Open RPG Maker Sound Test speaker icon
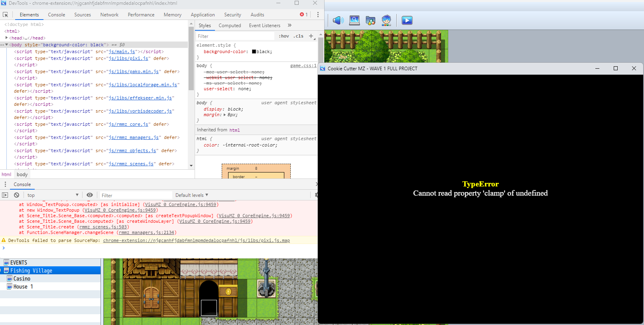 pos(338,20)
